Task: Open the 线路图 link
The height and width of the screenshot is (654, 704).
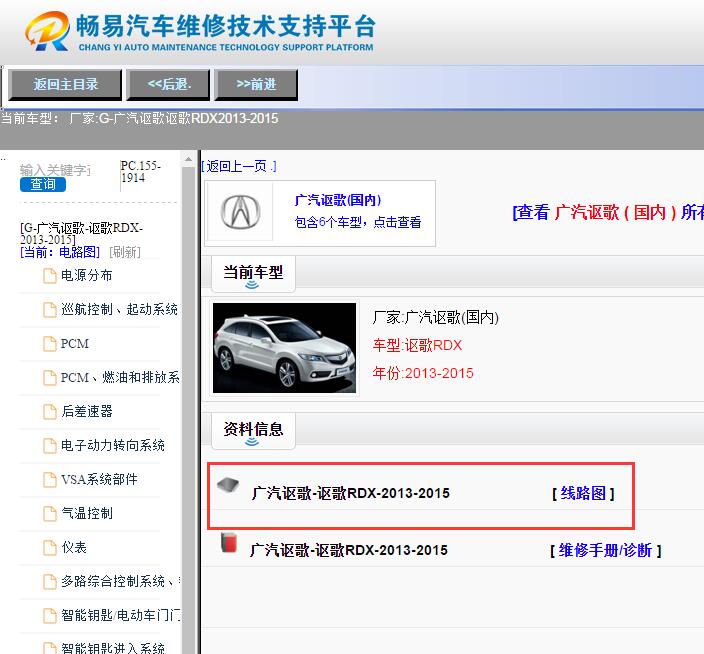Action: (x=583, y=493)
